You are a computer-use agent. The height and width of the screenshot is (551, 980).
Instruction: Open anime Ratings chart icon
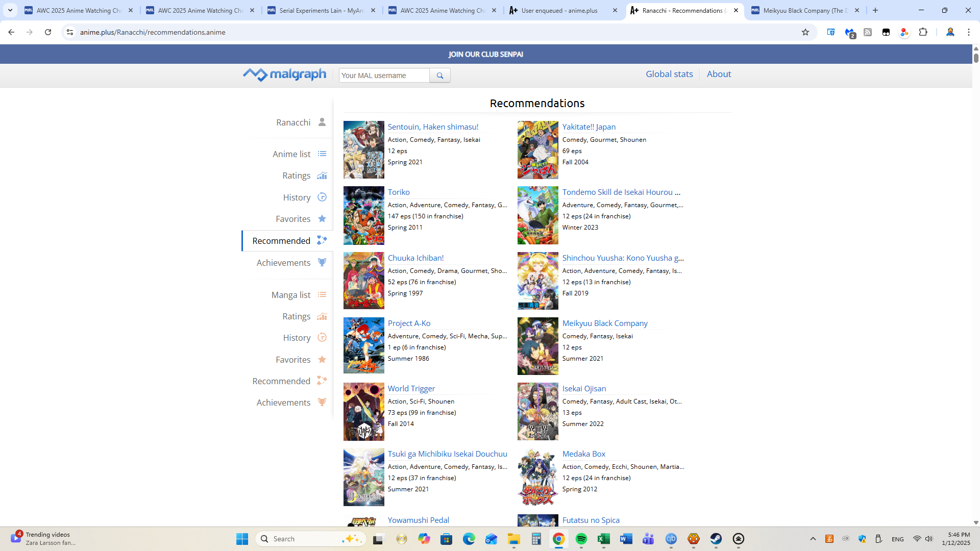(322, 176)
